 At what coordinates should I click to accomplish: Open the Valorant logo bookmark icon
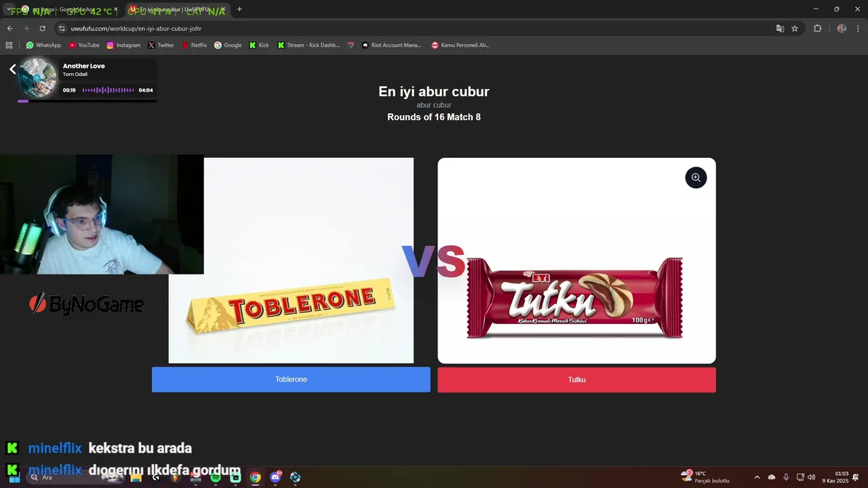pyautogui.click(x=351, y=45)
